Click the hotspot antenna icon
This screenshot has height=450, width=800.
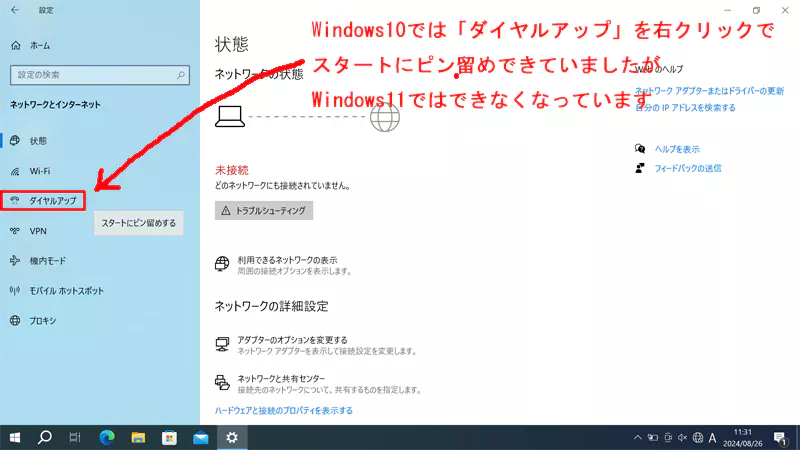[15, 291]
